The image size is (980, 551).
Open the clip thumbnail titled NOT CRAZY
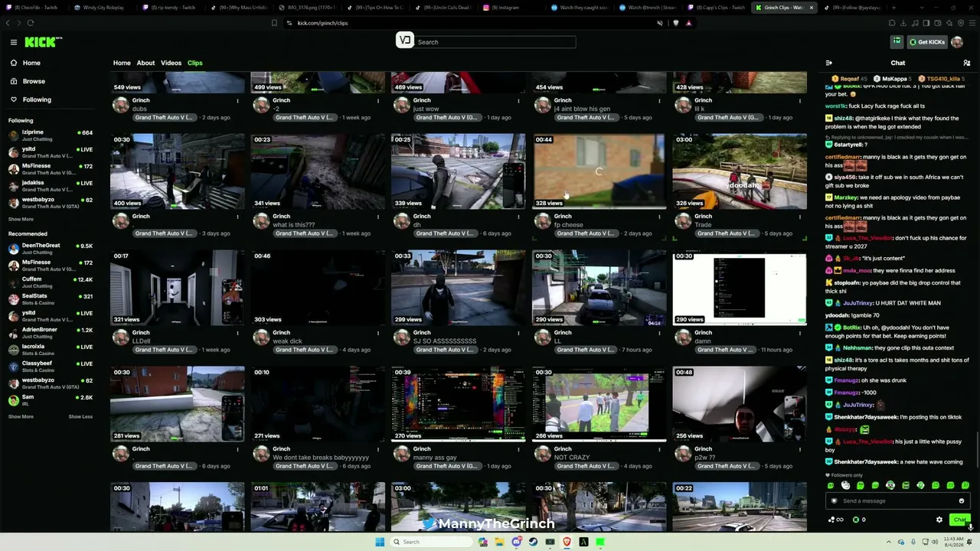coord(599,404)
